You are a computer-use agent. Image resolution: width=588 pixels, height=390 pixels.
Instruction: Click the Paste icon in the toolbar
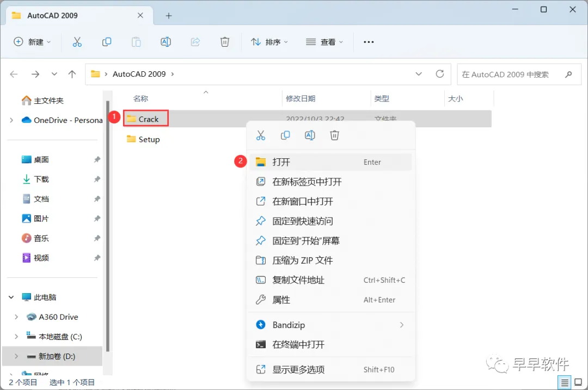point(136,42)
